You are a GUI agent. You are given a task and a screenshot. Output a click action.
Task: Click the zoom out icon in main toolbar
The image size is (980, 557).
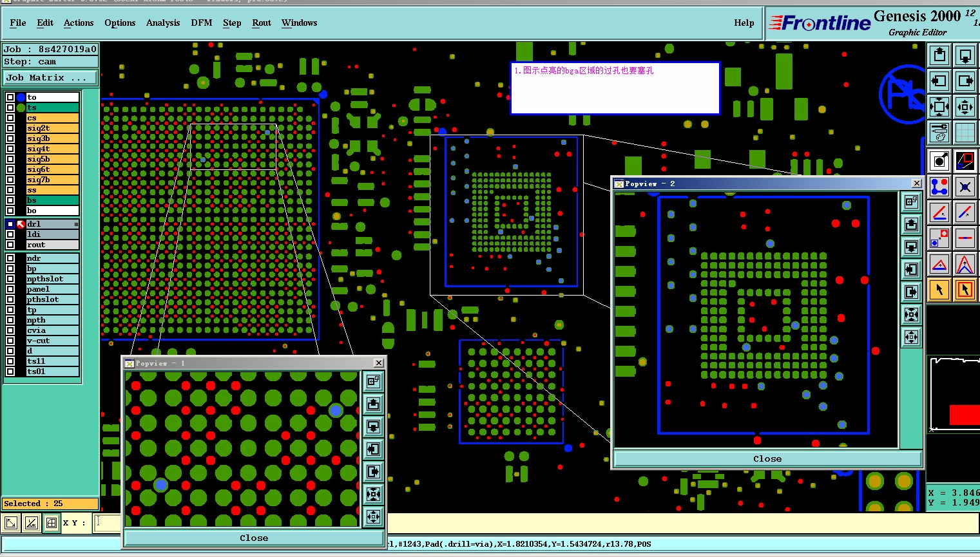click(965, 106)
